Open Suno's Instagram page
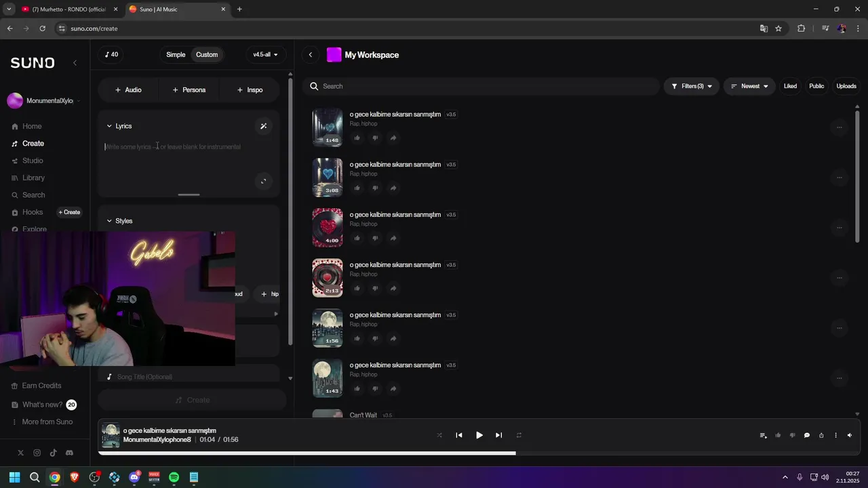Screen dimensions: 868x488 pyautogui.click(x=37, y=453)
